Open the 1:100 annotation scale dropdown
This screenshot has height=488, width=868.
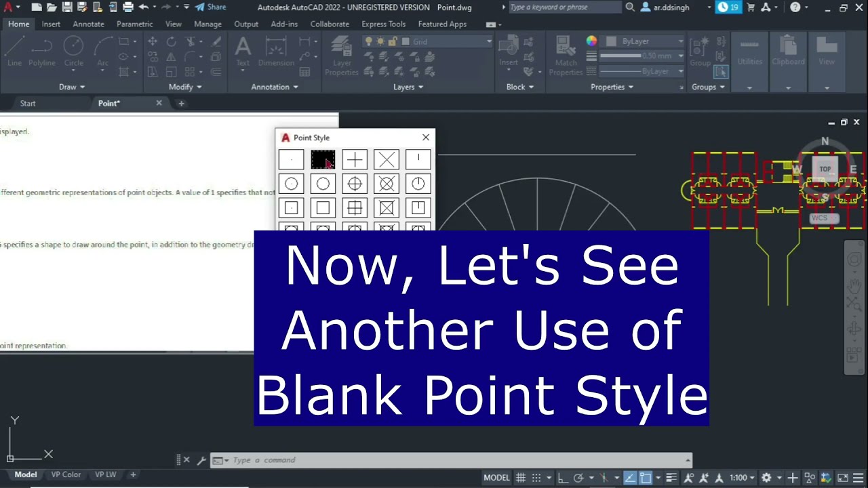(743, 478)
